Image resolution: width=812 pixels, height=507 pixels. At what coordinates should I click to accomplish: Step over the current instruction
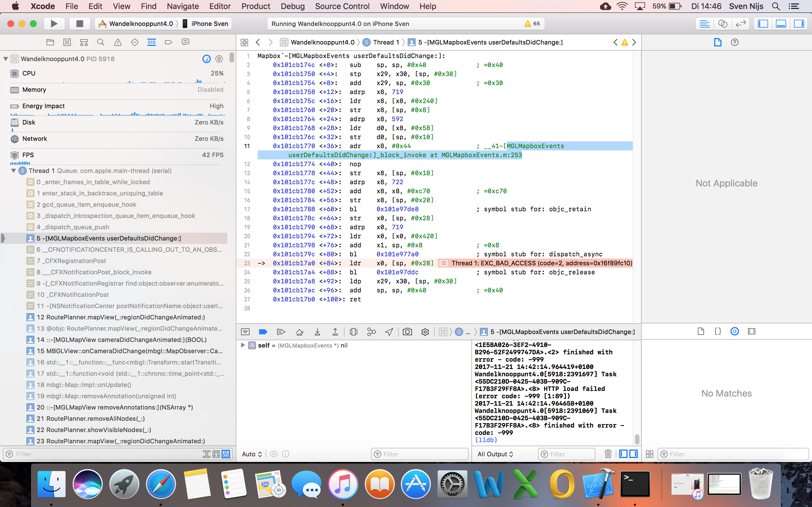click(299, 332)
